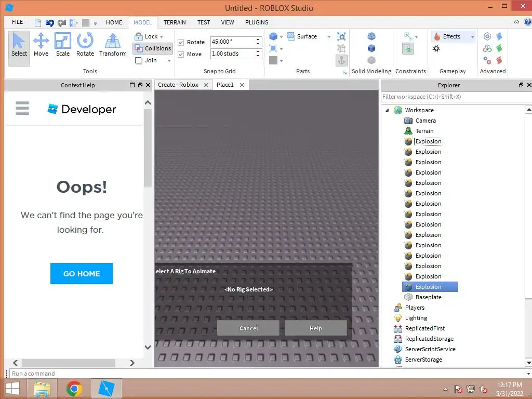Decrease move snap studs with down arrow
The image size is (532, 399).
coord(258,56)
